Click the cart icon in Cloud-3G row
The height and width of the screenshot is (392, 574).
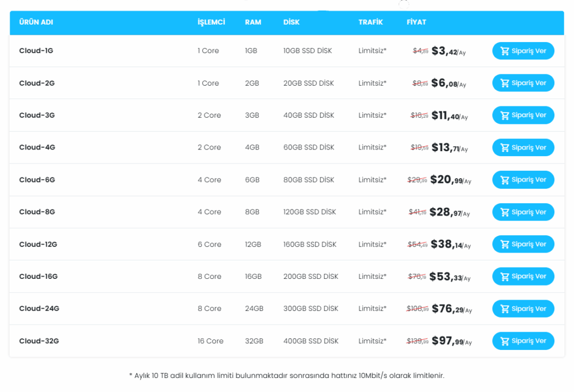pos(504,115)
